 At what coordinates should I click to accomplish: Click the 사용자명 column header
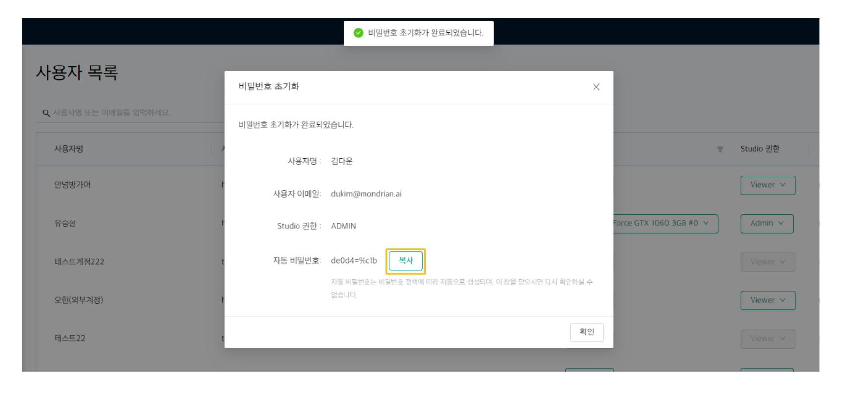click(x=69, y=149)
